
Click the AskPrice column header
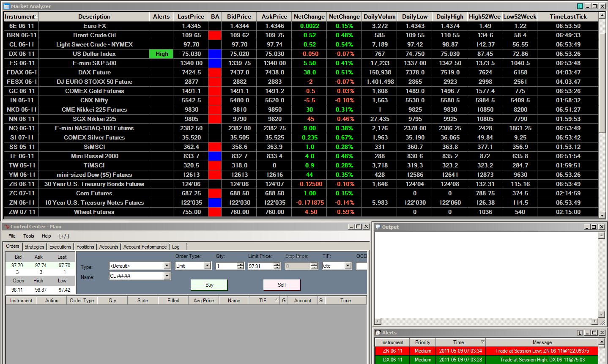click(274, 16)
